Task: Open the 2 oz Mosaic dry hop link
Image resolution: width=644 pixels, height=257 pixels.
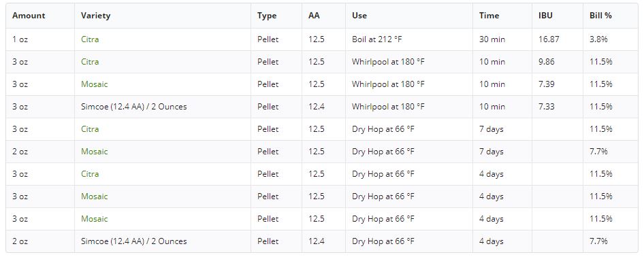Action: [95, 151]
